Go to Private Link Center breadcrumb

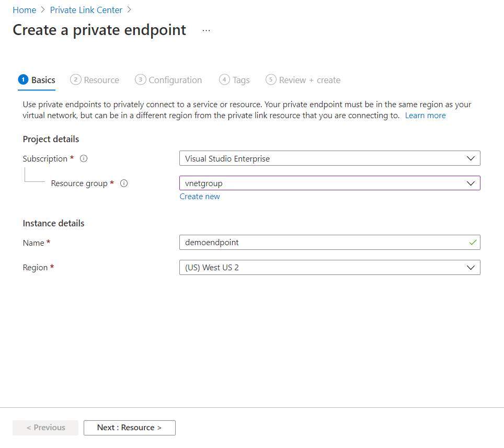pos(86,10)
